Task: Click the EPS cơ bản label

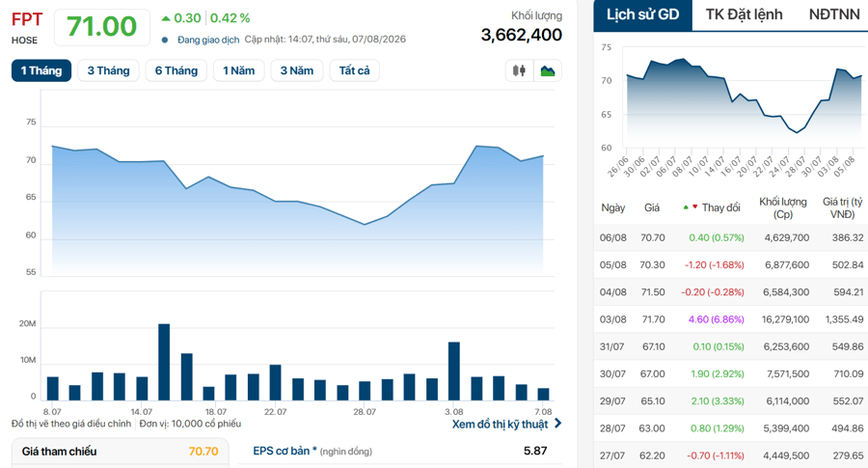Action: point(285,451)
